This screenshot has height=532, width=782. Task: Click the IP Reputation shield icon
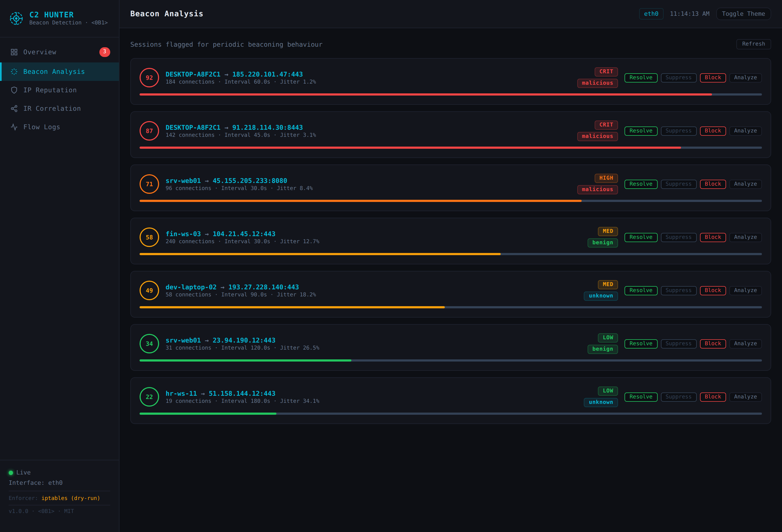pos(14,90)
